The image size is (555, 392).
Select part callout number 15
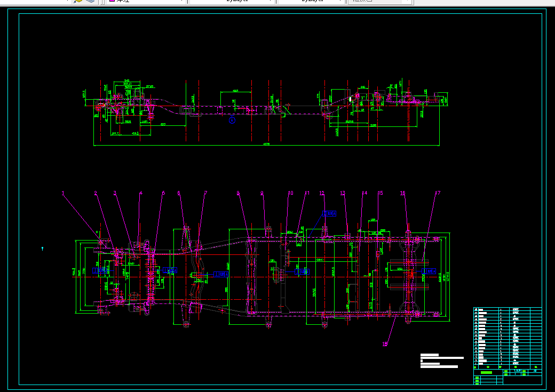point(380,193)
